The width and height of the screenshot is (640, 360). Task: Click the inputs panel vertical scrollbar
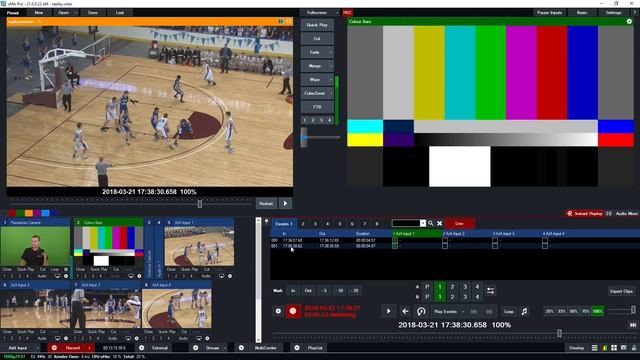(258, 280)
